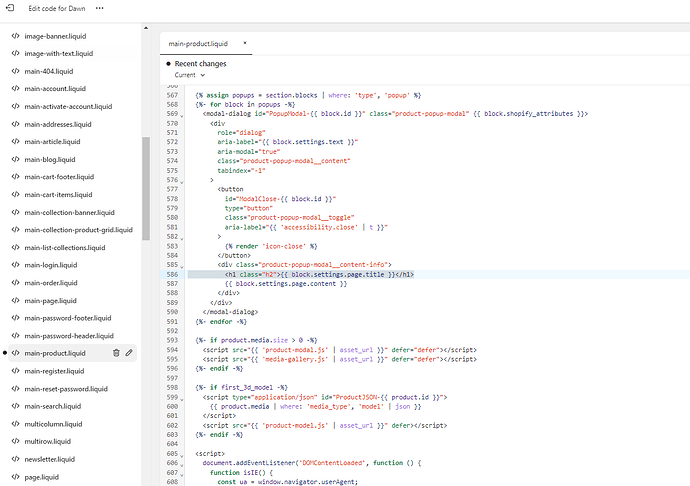Open the Current version dropdown
The height and width of the screenshot is (486, 690).
pyautogui.click(x=189, y=75)
